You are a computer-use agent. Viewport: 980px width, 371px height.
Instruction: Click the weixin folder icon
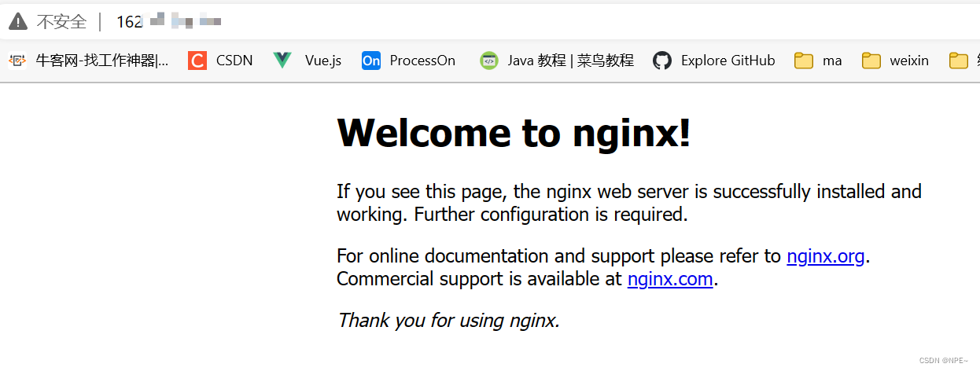pos(871,61)
